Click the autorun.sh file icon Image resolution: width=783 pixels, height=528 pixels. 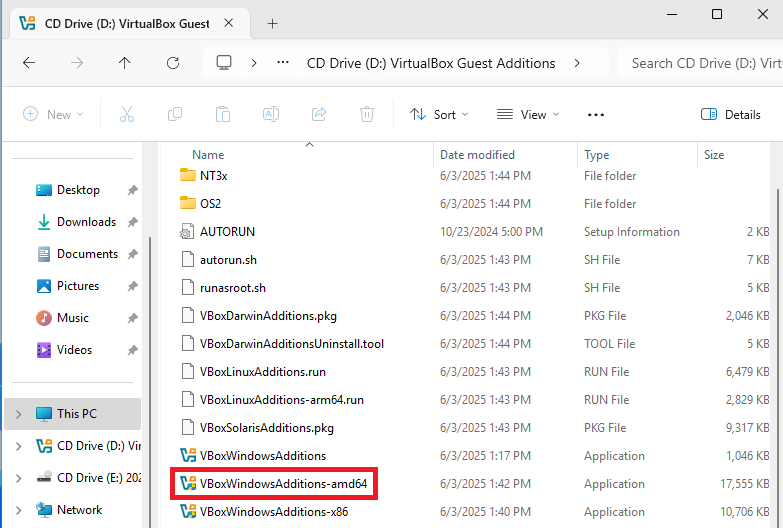(x=188, y=259)
